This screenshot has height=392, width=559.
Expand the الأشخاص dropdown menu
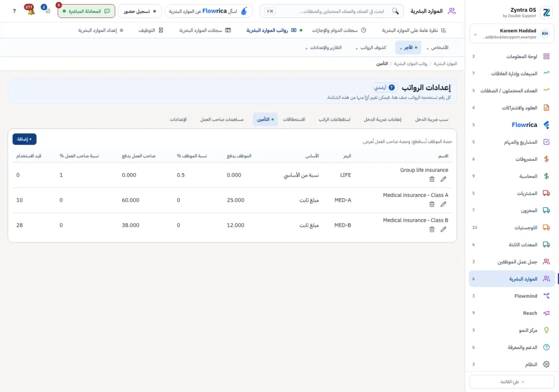[x=437, y=47]
